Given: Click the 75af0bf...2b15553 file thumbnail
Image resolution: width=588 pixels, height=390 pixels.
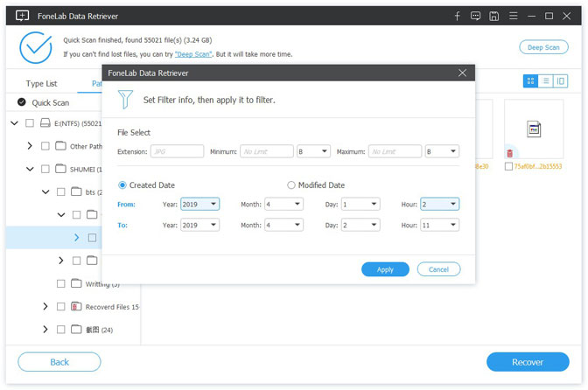Looking at the screenshot, I should click(x=534, y=129).
